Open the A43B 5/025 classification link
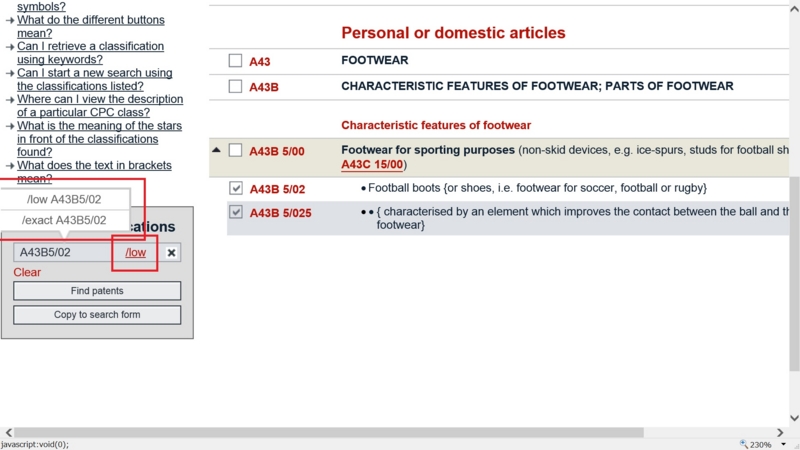 point(280,213)
